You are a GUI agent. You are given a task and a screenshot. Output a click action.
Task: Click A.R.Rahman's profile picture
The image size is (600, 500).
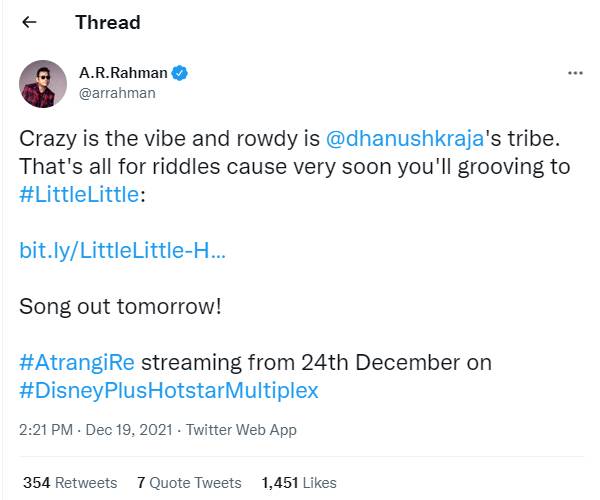[x=43, y=84]
